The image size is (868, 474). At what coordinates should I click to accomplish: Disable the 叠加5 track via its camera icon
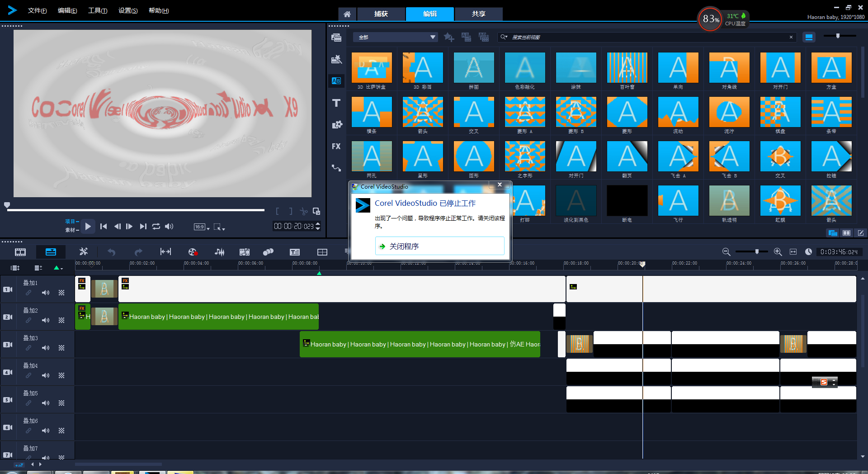tap(8, 399)
